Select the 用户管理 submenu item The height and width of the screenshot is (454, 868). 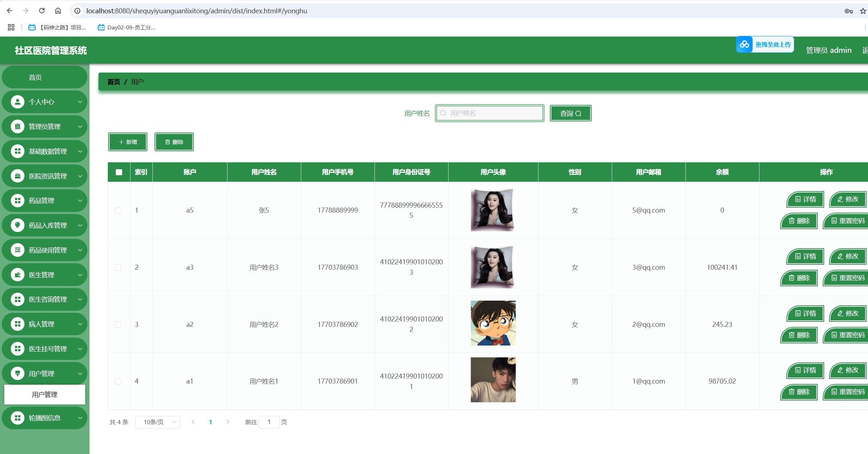(x=45, y=394)
